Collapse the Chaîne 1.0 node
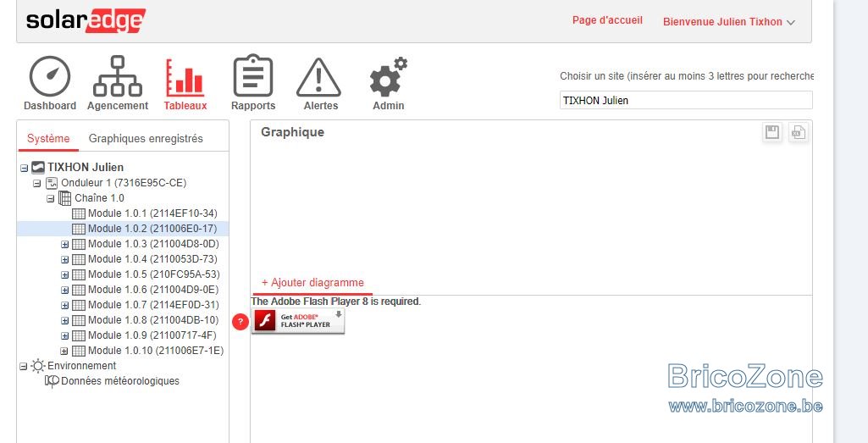Image resolution: width=868 pixels, height=443 pixels. tap(51, 199)
